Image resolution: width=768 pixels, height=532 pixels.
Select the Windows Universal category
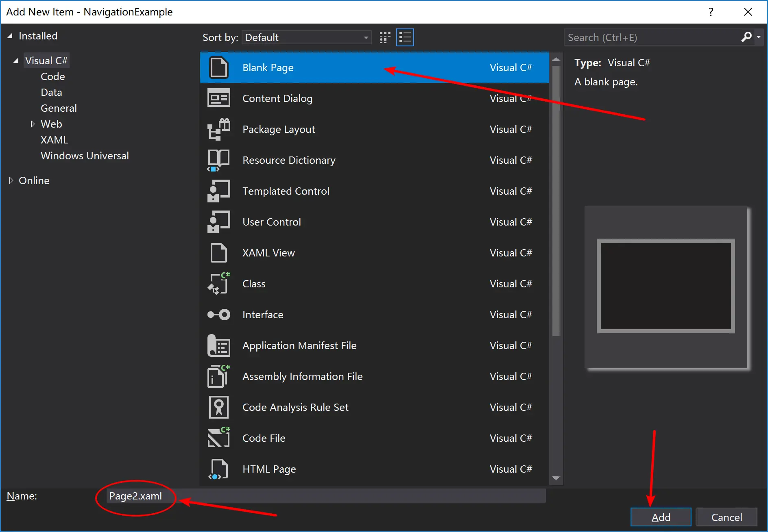[x=85, y=156]
